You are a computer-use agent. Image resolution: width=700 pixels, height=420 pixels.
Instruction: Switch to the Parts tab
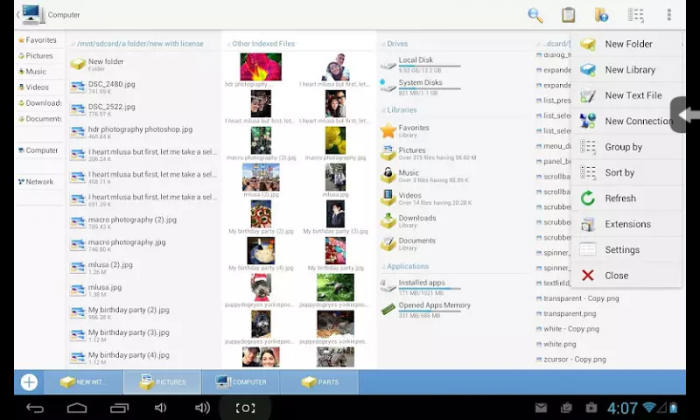tap(320, 382)
